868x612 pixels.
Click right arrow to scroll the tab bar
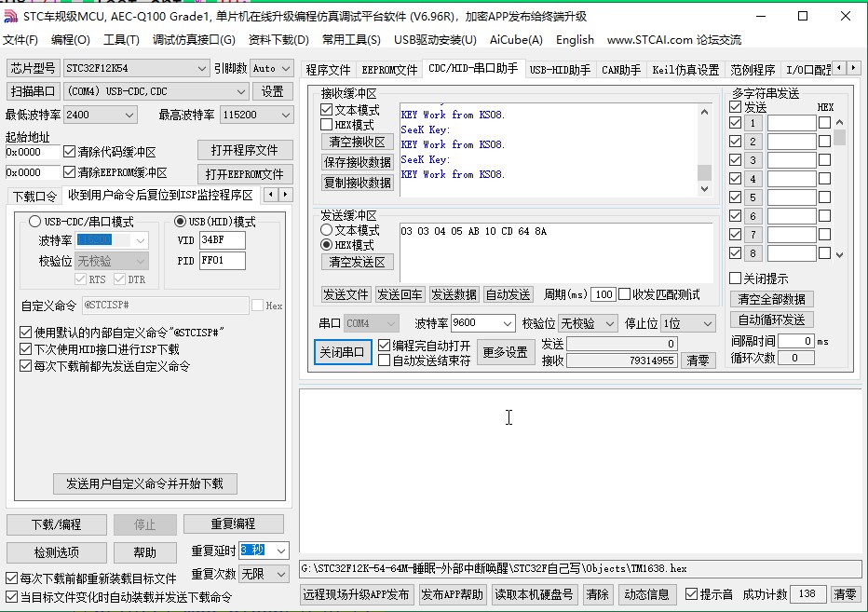[851, 68]
